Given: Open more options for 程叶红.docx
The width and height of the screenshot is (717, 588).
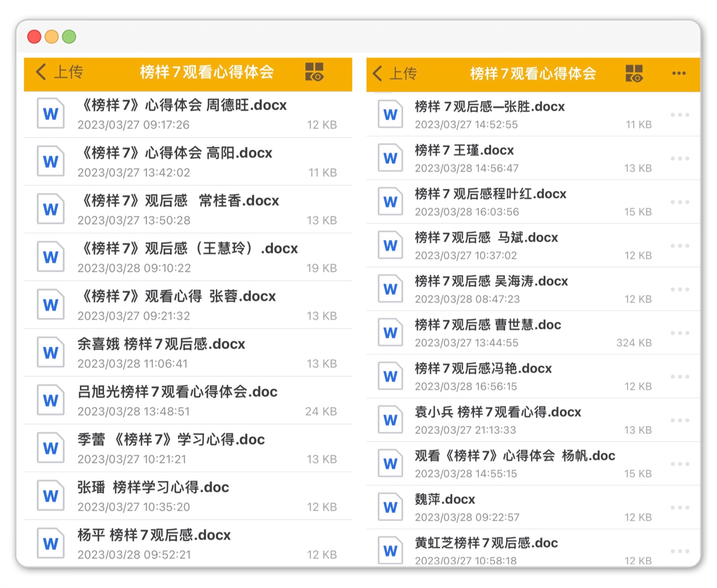Looking at the screenshot, I should click(x=680, y=202).
